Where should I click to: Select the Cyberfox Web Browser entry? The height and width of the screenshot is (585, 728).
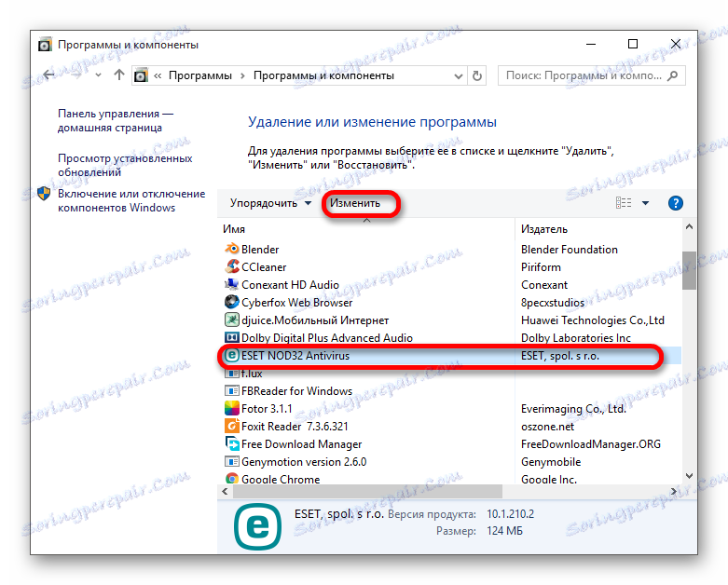pos(296,302)
